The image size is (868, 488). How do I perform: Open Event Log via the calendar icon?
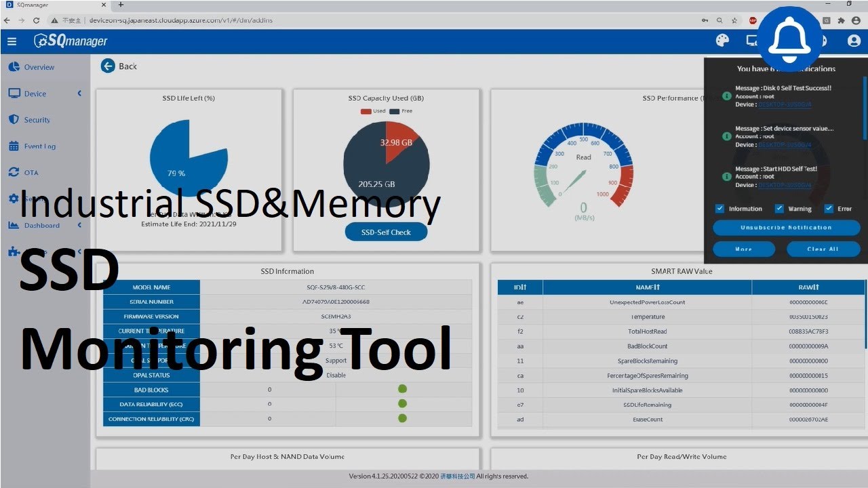click(x=14, y=146)
